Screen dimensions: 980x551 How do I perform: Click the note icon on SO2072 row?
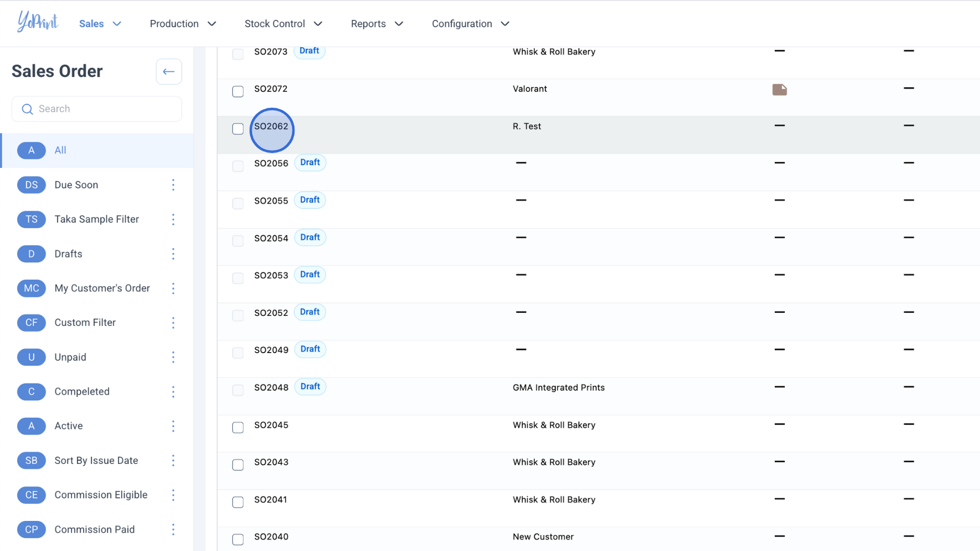(779, 90)
